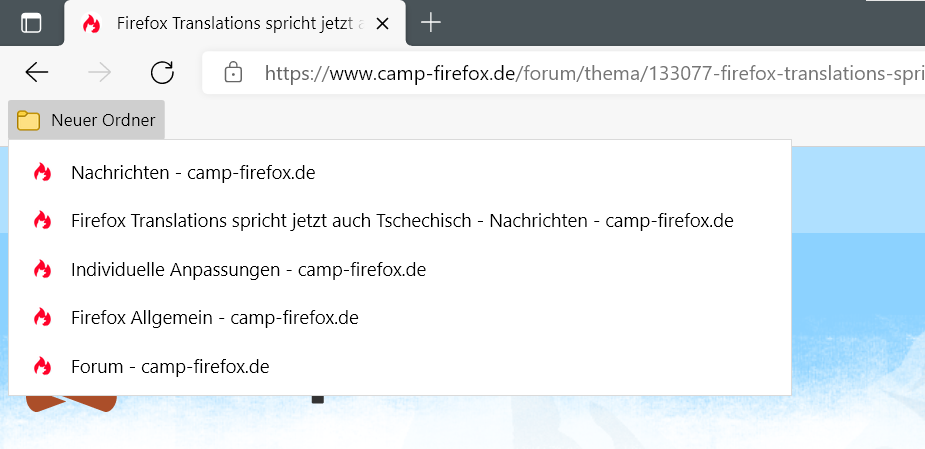Open a new tab

point(430,23)
